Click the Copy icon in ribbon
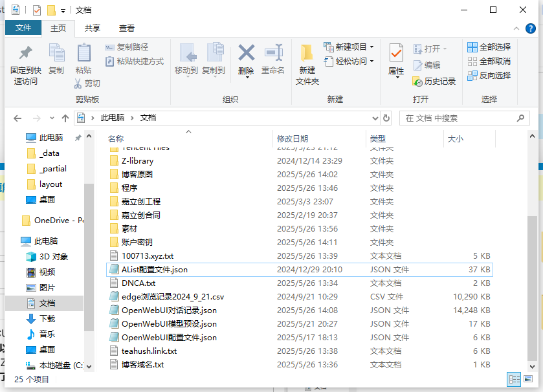Viewport: 543px width, 392px height. 56,54
